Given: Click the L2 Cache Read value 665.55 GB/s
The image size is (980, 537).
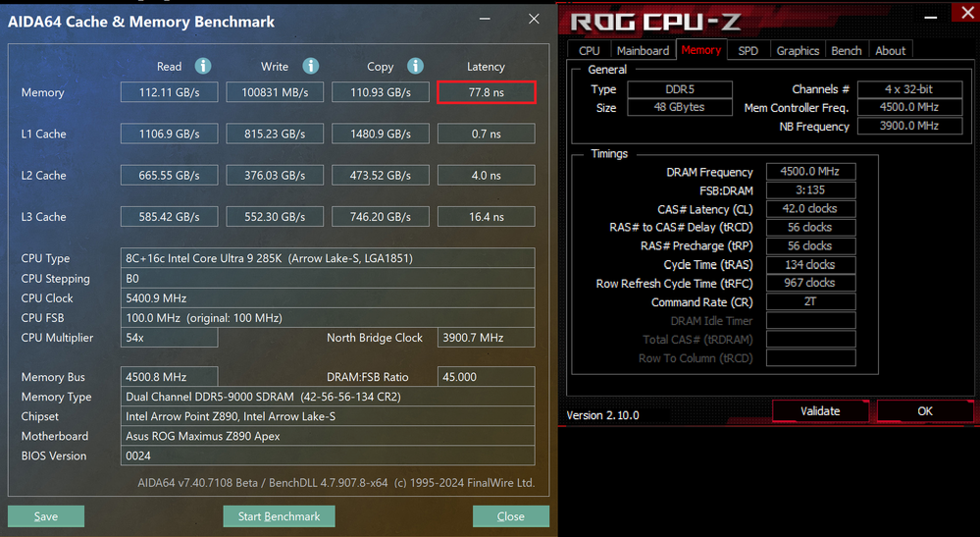Looking at the screenshot, I should tap(170, 175).
